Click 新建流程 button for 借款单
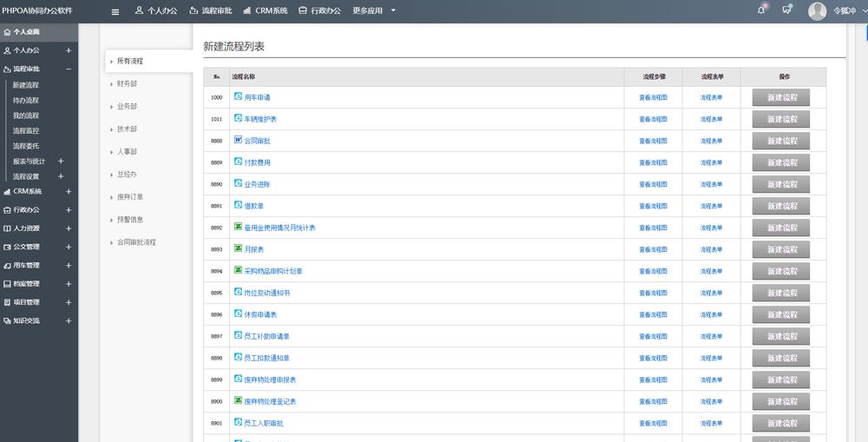Screen dimensions: 868x442 (780, 206)
